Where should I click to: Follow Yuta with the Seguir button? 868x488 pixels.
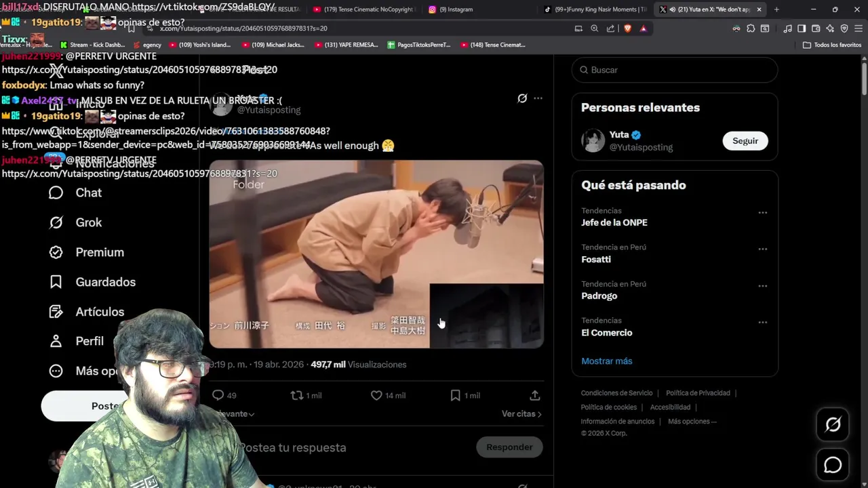pyautogui.click(x=745, y=141)
